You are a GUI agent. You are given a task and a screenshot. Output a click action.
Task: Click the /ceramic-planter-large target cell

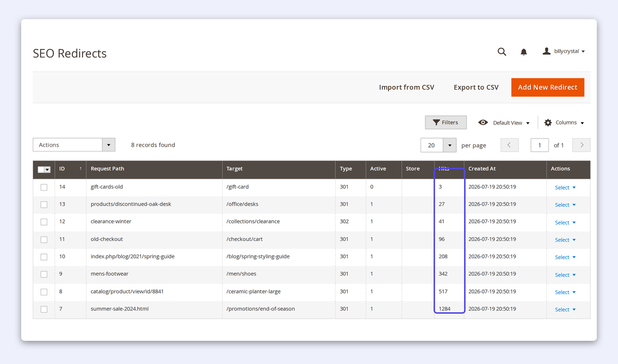click(279, 292)
